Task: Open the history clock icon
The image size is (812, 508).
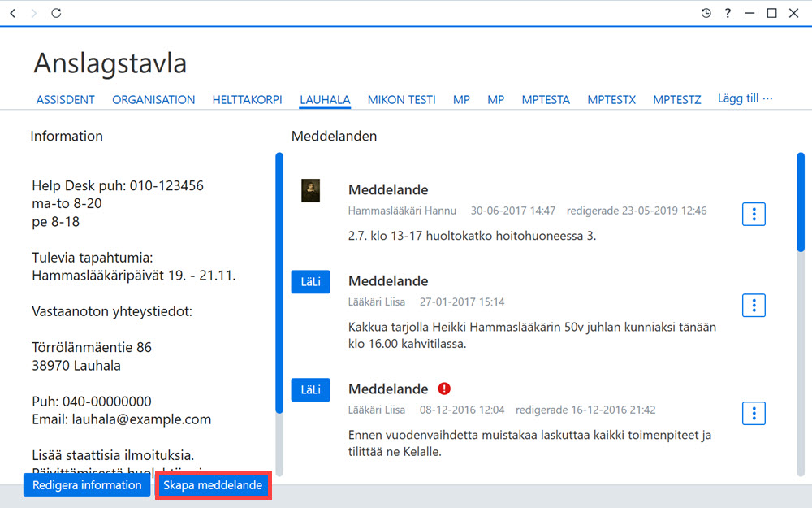Action: [x=706, y=13]
